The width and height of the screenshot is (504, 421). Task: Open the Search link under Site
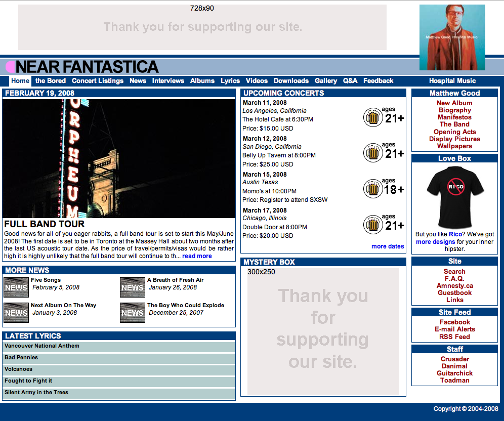pos(454,271)
